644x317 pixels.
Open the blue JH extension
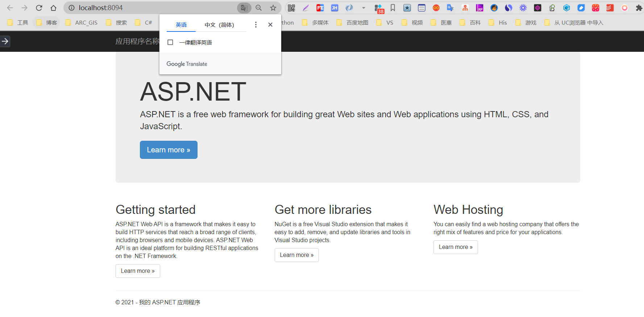(335, 8)
